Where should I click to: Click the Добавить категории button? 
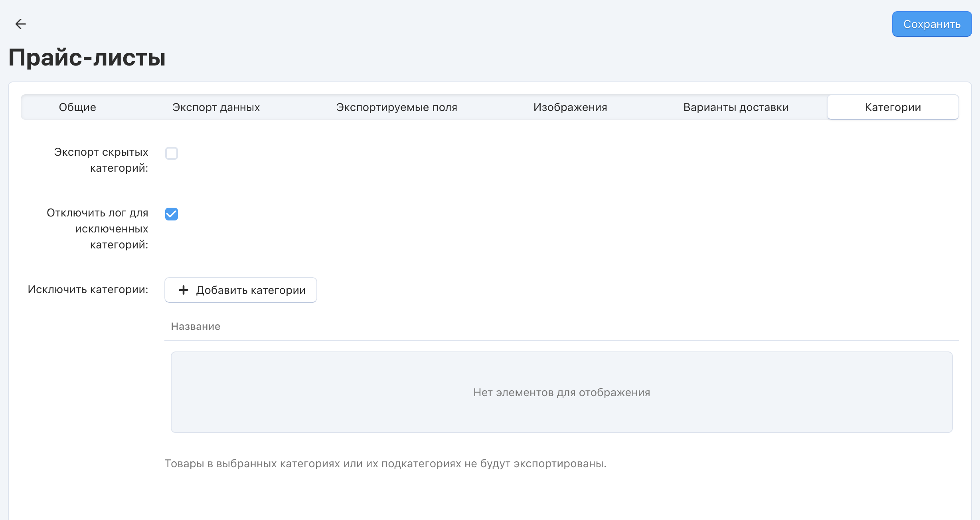tap(241, 290)
